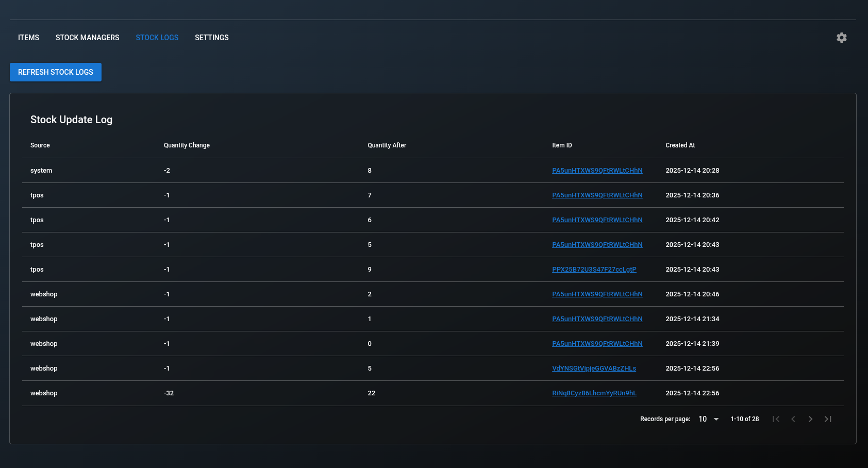Go to next page via chevron icon
Image resolution: width=868 pixels, height=468 pixels.
(810, 419)
